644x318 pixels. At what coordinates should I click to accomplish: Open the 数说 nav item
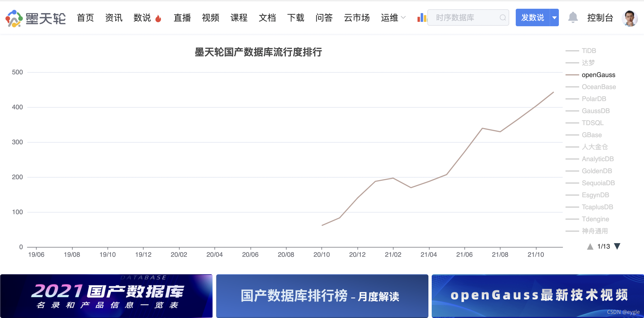pyautogui.click(x=142, y=18)
